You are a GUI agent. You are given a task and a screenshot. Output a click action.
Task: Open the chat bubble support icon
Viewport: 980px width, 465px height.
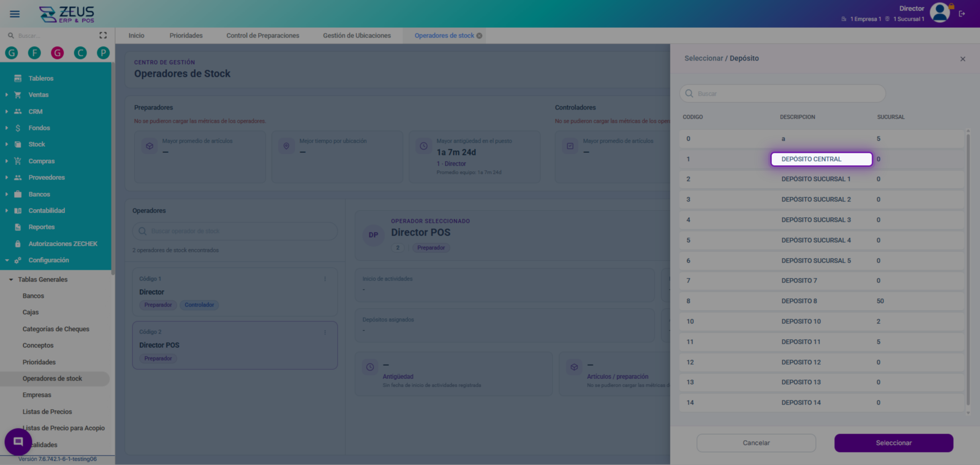(x=18, y=442)
